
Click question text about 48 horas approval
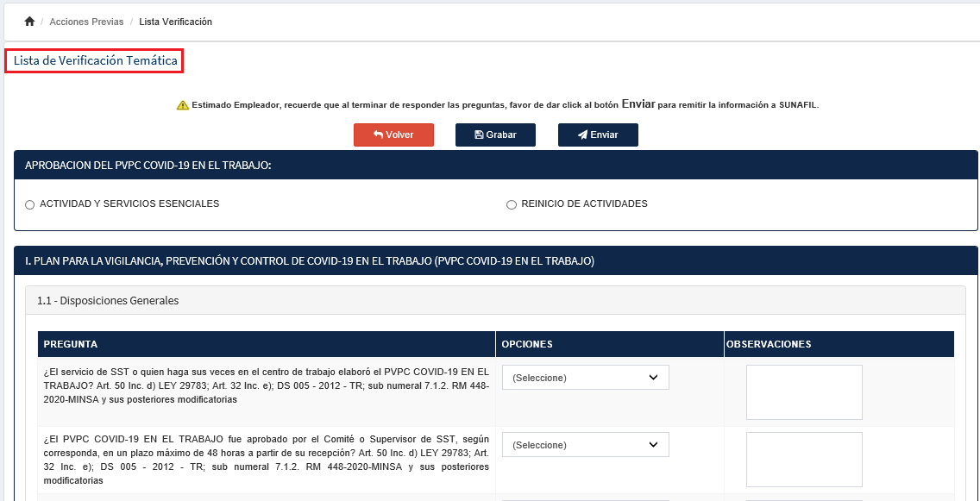click(267, 461)
